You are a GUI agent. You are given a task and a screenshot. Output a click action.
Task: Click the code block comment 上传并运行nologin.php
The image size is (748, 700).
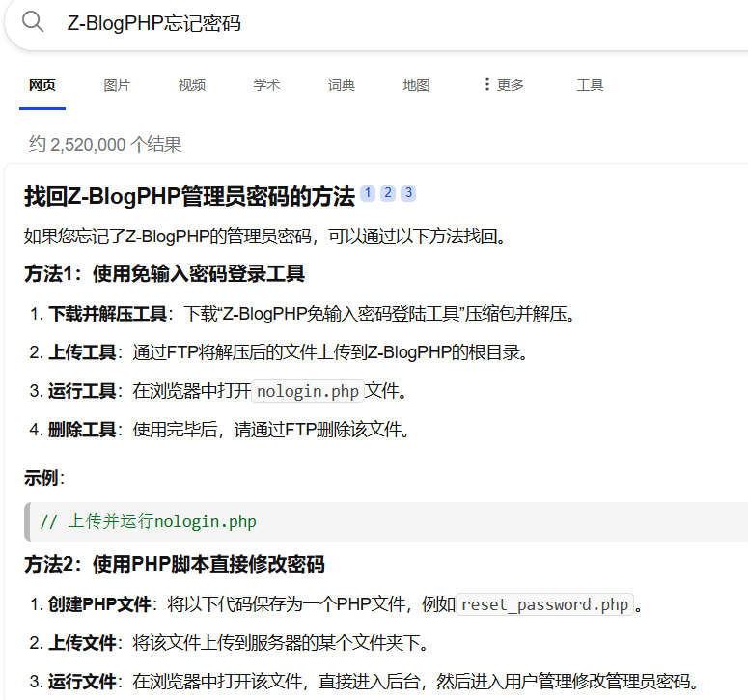pos(149,521)
